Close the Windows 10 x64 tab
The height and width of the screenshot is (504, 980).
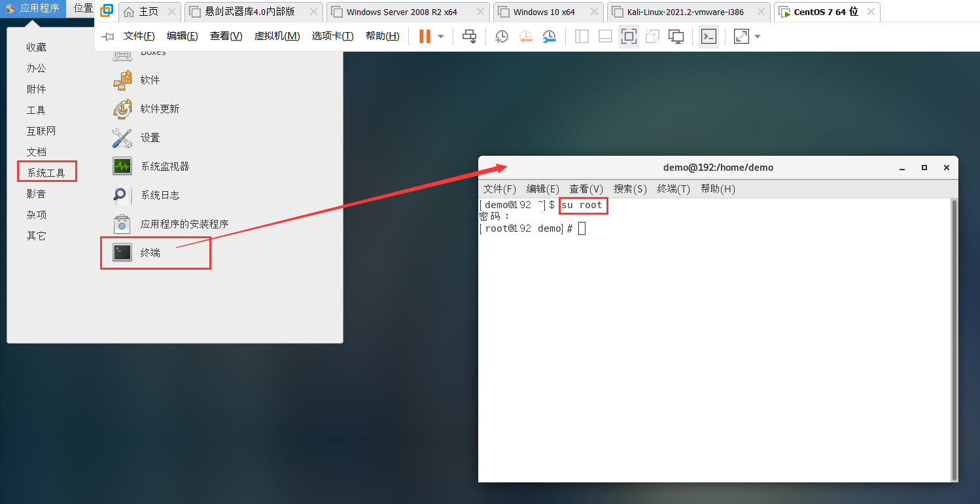pyautogui.click(x=594, y=12)
